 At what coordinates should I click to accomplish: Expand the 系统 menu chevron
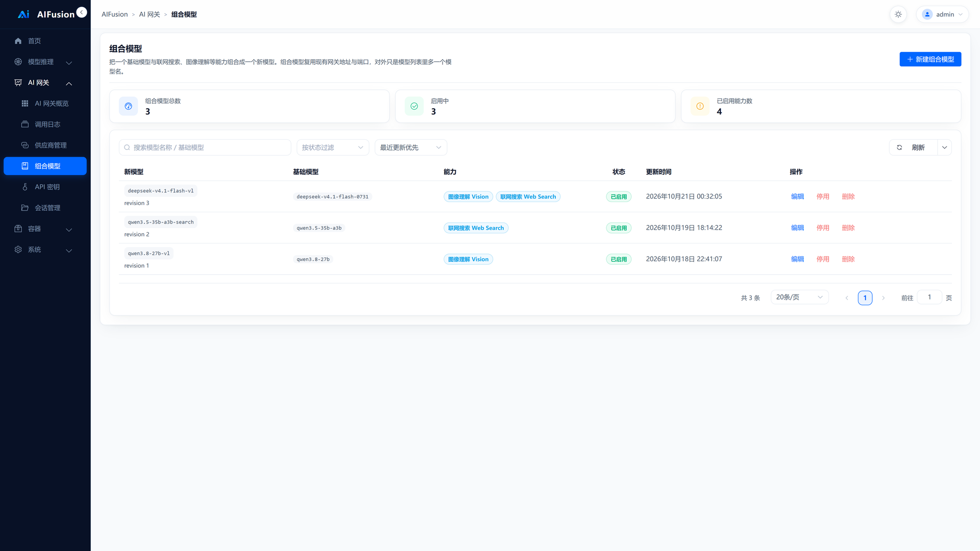point(69,251)
